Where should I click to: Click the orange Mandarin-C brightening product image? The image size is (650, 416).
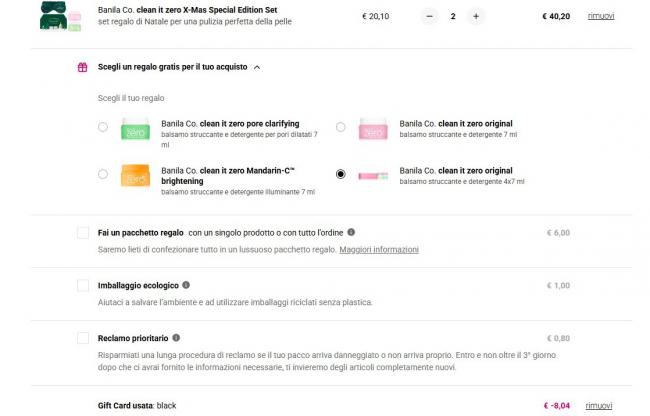[134, 175]
